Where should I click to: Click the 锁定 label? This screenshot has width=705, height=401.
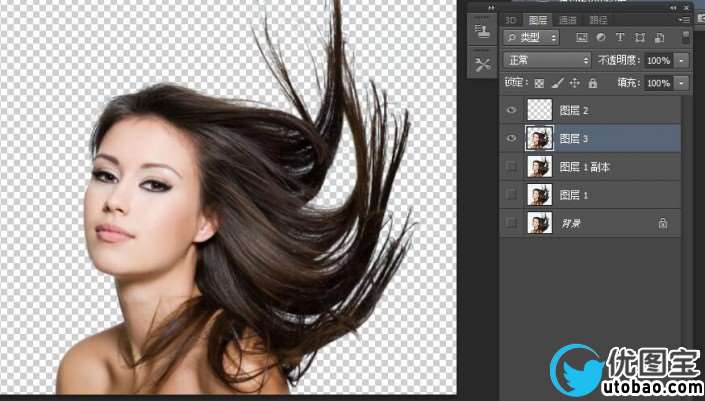516,83
